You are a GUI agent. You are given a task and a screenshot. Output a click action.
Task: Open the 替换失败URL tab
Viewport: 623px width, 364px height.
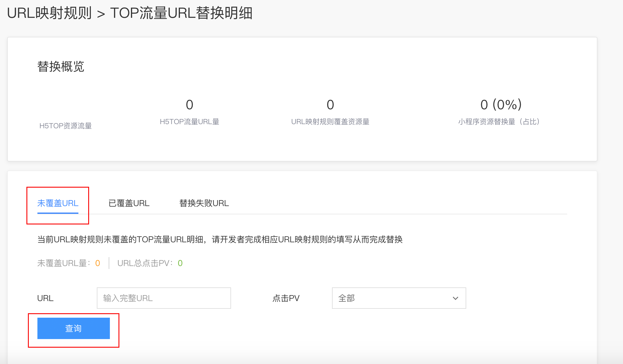(204, 203)
